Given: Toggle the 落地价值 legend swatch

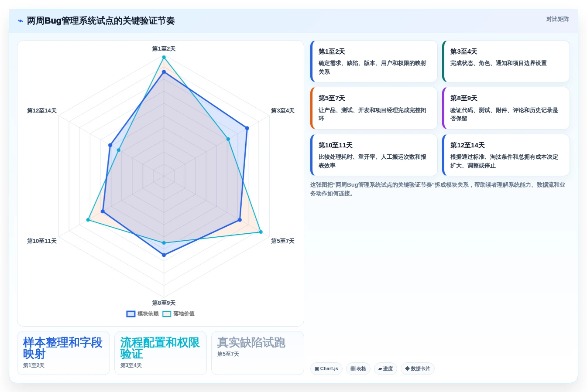Looking at the screenshot, I should coord(167,314).
